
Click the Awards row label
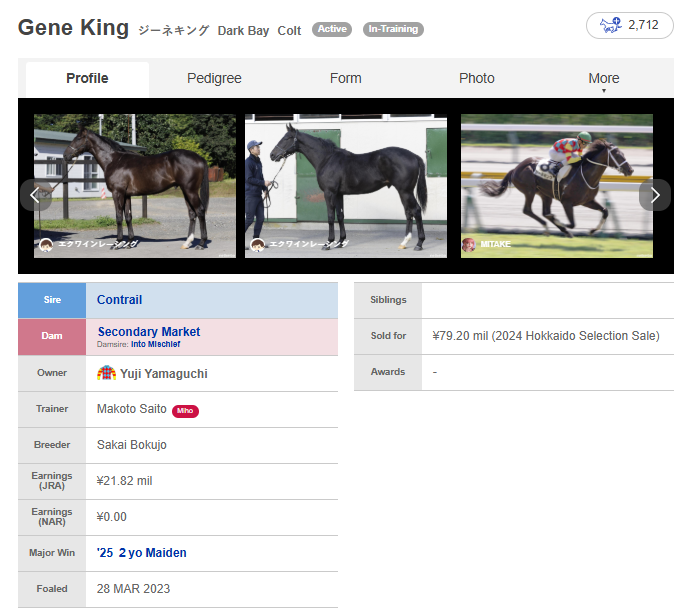[388, 372]
